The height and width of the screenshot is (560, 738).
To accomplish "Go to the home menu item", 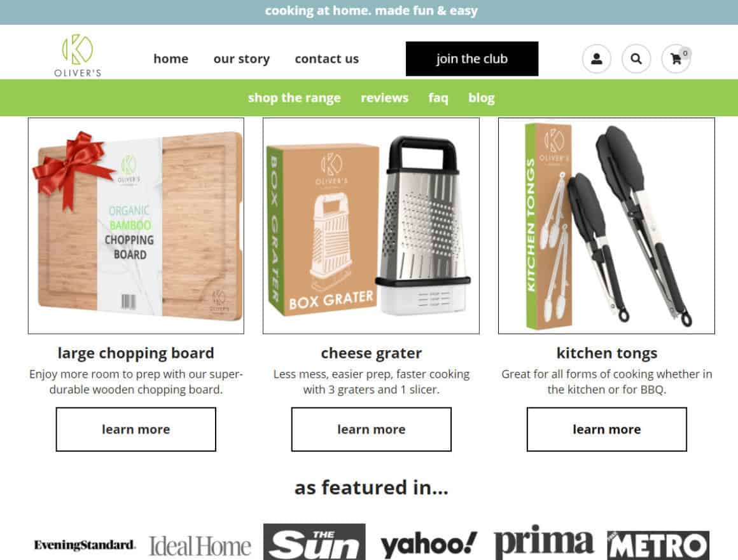I will (171, 58).
